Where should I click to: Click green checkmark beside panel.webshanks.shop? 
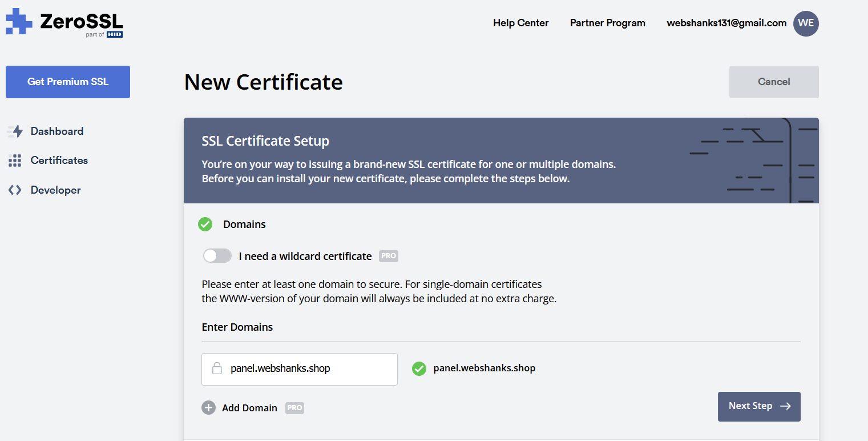(419, 368)
